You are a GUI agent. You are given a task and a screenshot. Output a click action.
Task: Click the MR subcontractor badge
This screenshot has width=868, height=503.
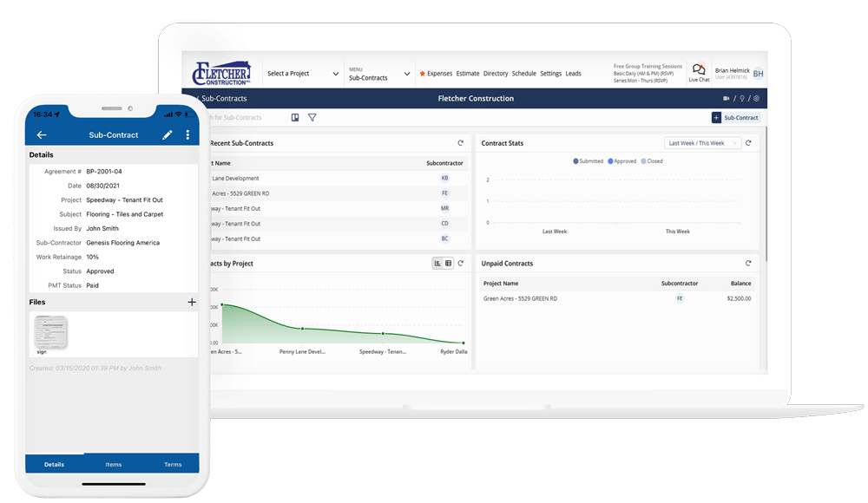(444, 209)
